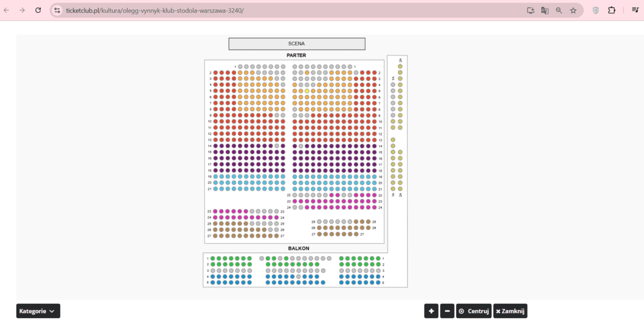The image size is (644, 332).
Task: Open the media control icon in browser toolbar
Action: pos(635,10)
